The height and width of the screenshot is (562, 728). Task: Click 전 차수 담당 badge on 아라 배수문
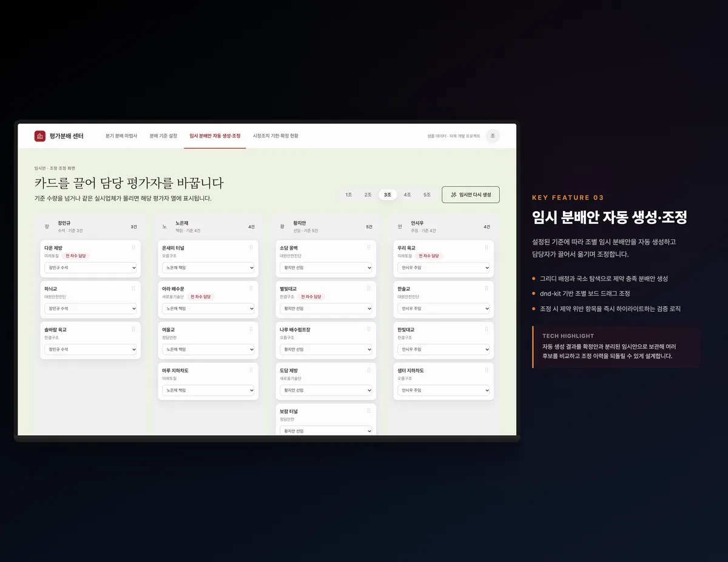pyautogui.click(x=201, y=297)
